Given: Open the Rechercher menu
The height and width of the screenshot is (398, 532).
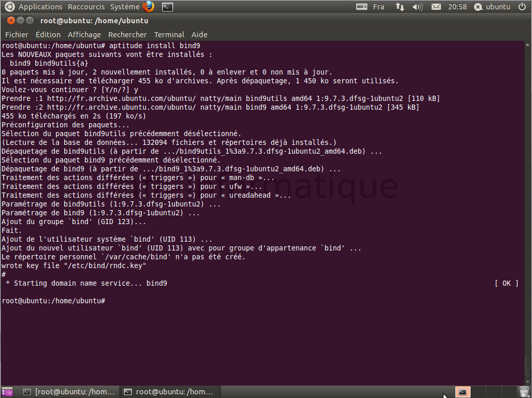Looking at the screenshot, I should pos(127,35).
